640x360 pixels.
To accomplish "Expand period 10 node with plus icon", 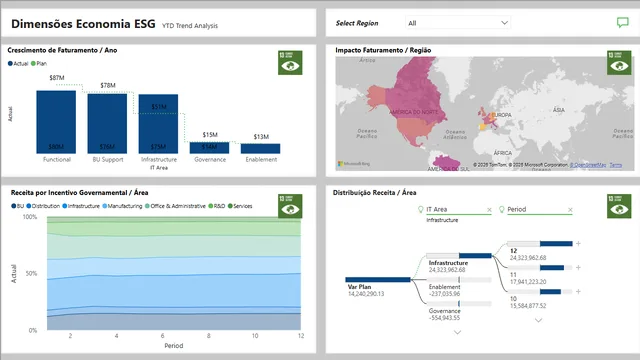I will point(578,292).
